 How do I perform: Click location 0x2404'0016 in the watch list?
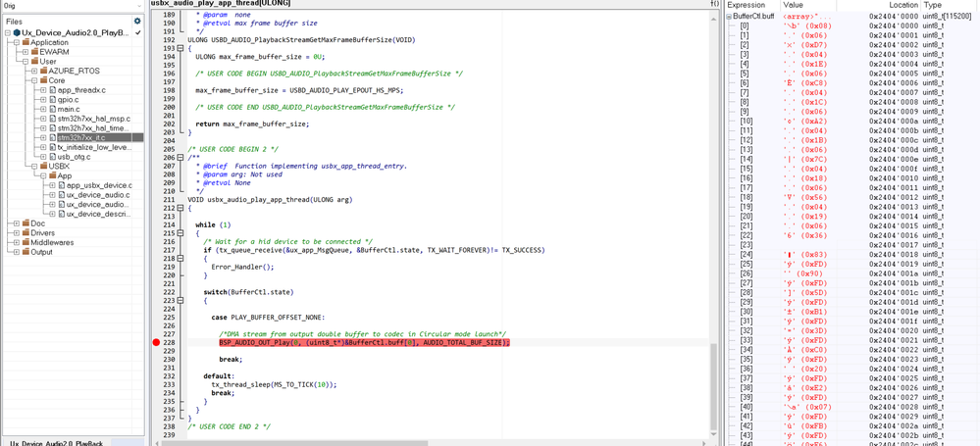pyautogui.click(x=894, y=235)
